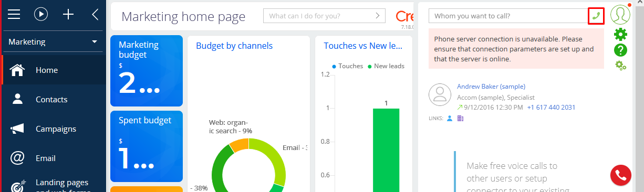Click the run process play icon
This screenshot has height=192, width=644.
click(41, 14)
